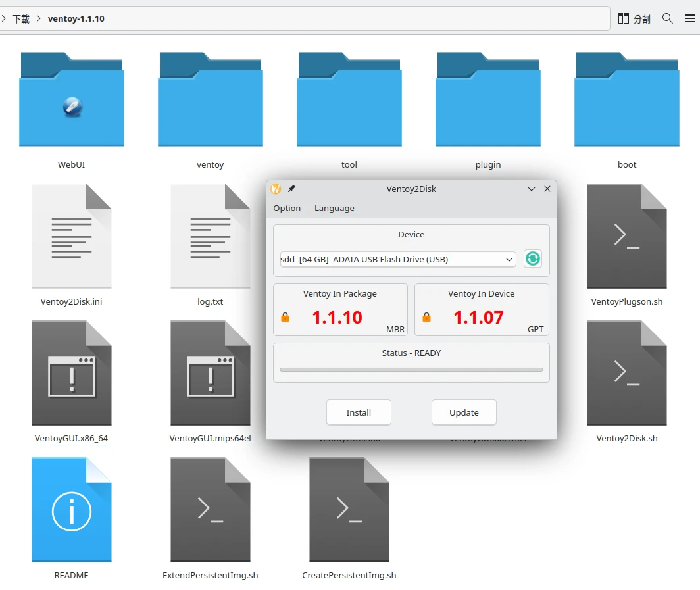The height and width of the screenshot is (590, 700).
Task: Click the pin icon in Ventoy2Disk titlebar
Action: [291, 189]
